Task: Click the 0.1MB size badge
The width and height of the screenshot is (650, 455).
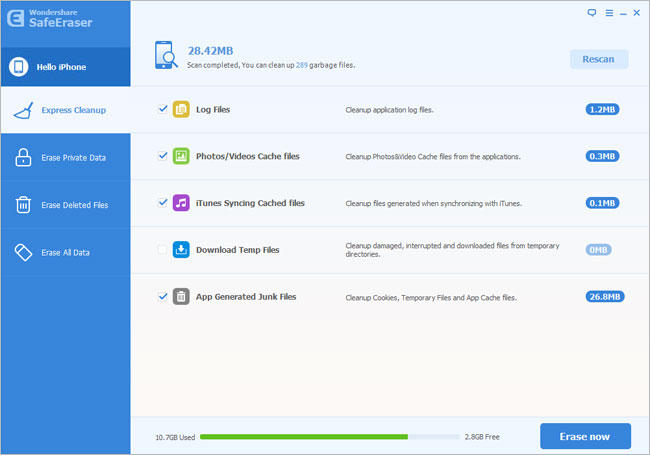Action: click(x=602, y=203)
